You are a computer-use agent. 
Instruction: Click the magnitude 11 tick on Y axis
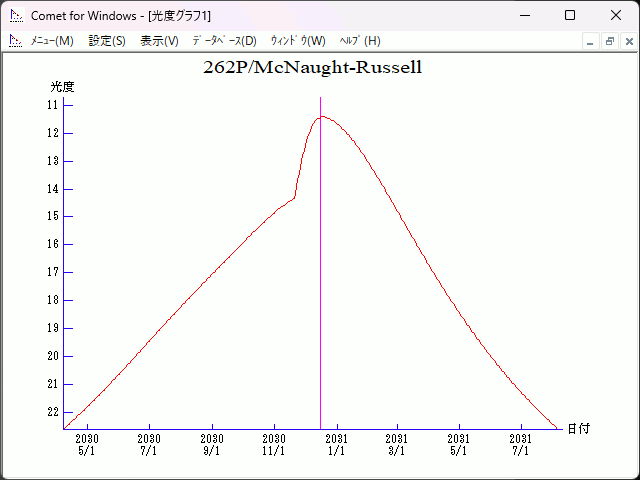click(x=53, y=105)
